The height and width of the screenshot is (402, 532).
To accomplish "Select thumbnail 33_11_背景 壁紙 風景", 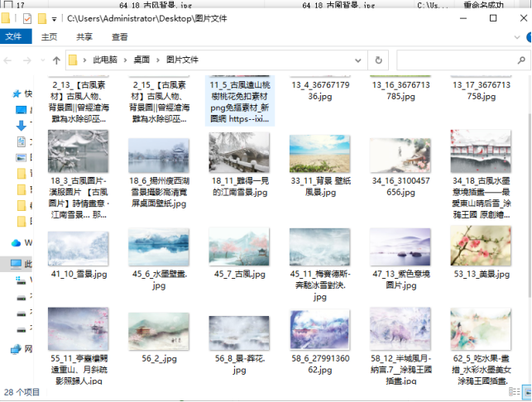I will pos(319,153).
